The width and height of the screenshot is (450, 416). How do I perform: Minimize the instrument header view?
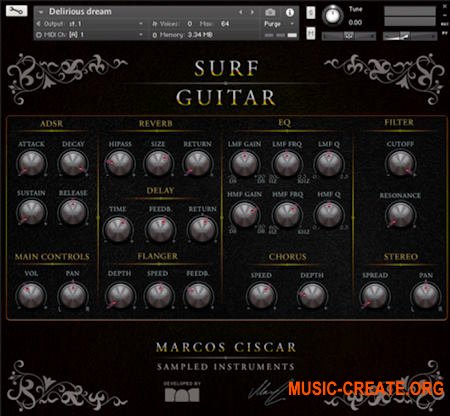(x=445, y=15)
